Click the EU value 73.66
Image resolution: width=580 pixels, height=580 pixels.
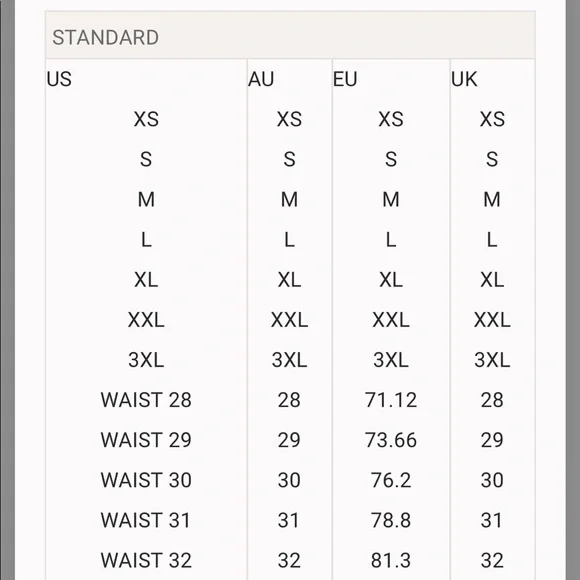click(391, 440)
